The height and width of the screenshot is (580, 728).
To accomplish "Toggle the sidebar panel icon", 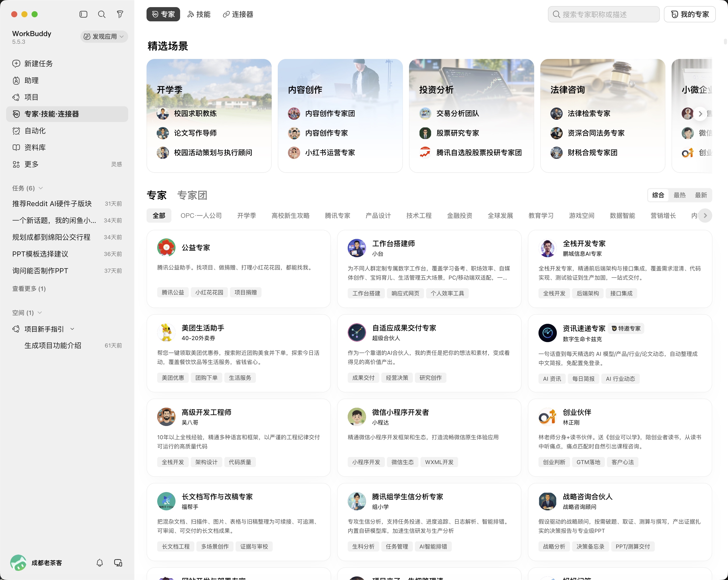I will tap(83, 14).
